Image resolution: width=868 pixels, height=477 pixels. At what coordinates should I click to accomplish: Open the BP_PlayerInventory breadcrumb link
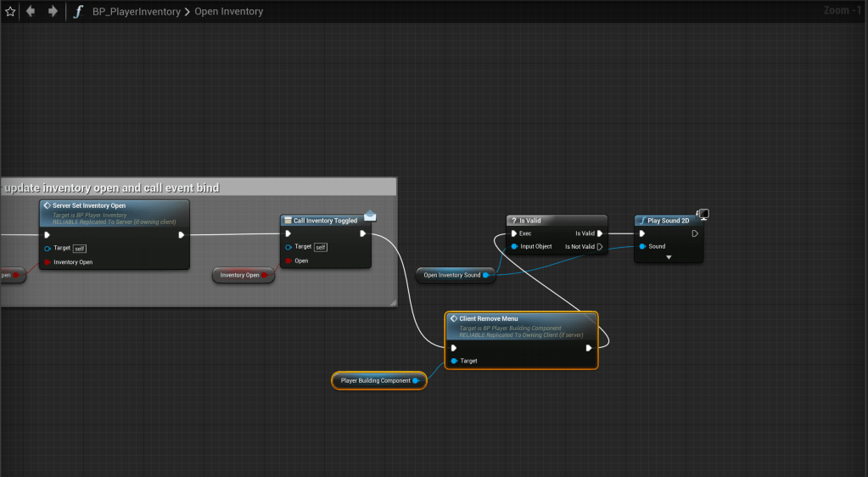[136, 12]
